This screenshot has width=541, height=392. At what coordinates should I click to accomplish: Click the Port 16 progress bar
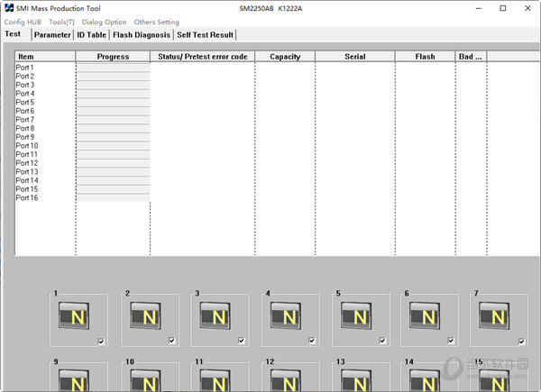(114, 197)
